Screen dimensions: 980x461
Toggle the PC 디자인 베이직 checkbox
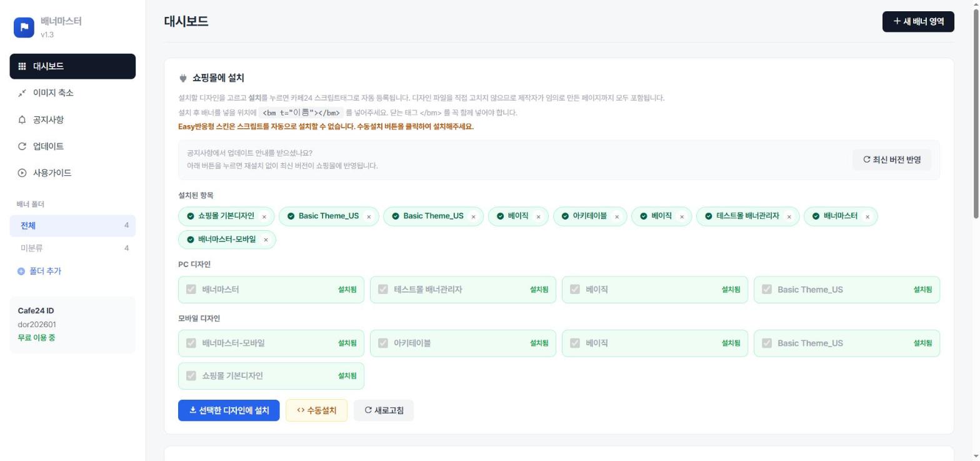[575, 289]
